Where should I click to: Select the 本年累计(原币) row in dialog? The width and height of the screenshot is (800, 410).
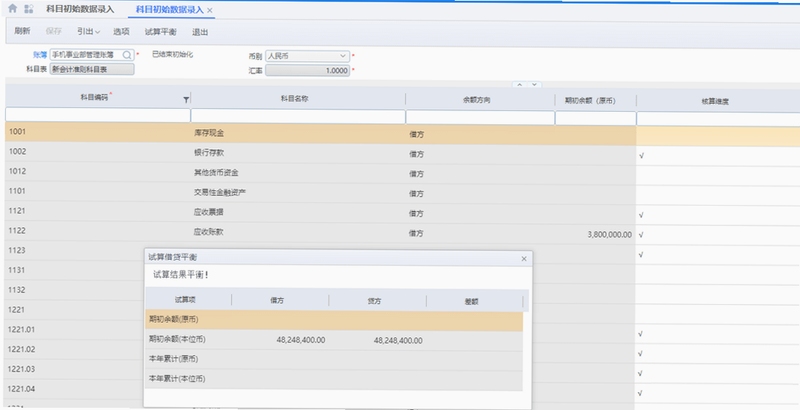tap(334, 360)
